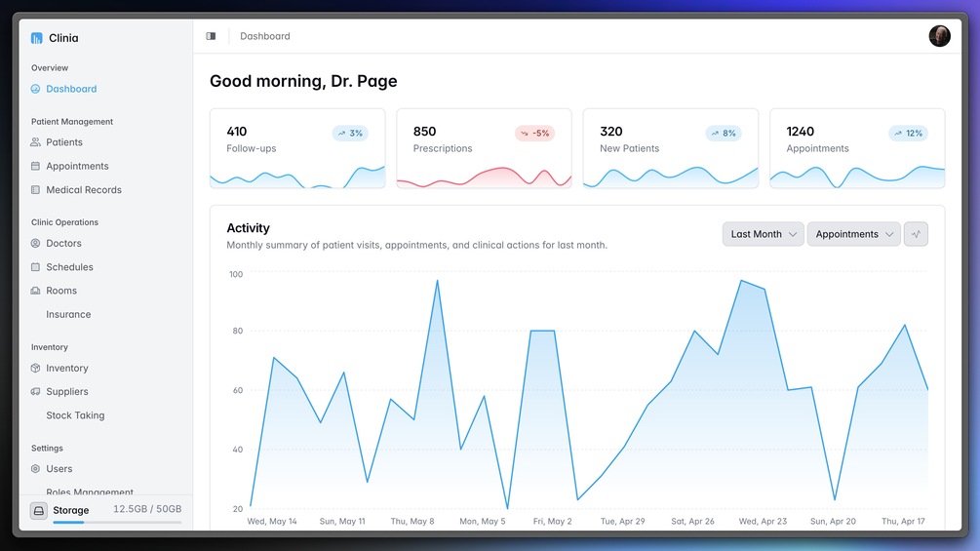The height and width of the screenshot is (551, 980).
Task: Navigate to Doctors
Action: tap(63, 243)
